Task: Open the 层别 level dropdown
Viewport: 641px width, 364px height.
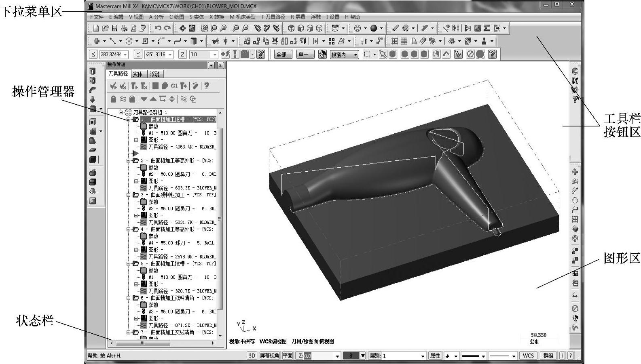Action: [x=423, y=356]
